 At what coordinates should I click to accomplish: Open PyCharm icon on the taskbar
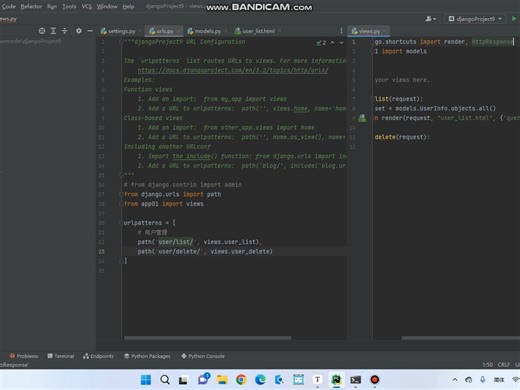tap(336, 380)
